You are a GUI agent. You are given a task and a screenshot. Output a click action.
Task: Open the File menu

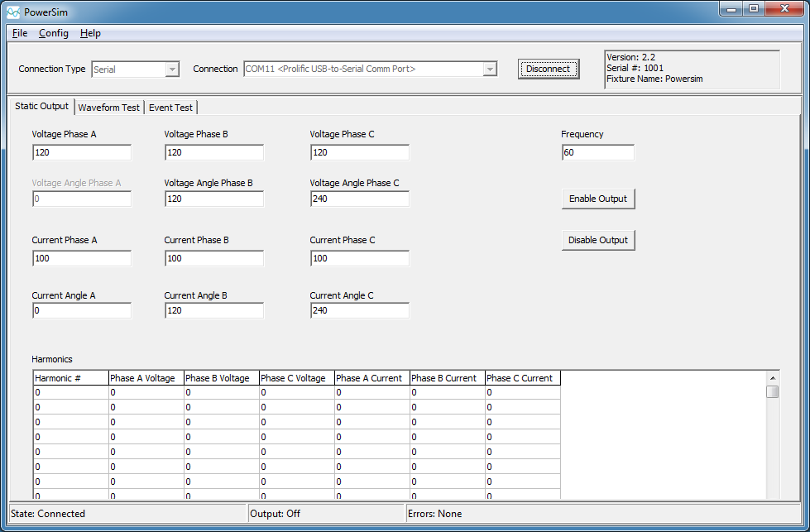[x=20, y=33]
